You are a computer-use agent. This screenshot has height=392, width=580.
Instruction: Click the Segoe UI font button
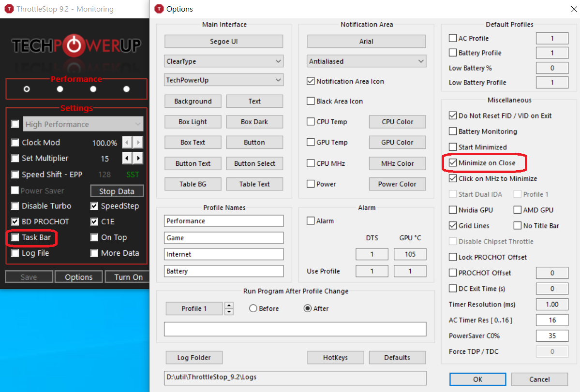tap(224, 42)
